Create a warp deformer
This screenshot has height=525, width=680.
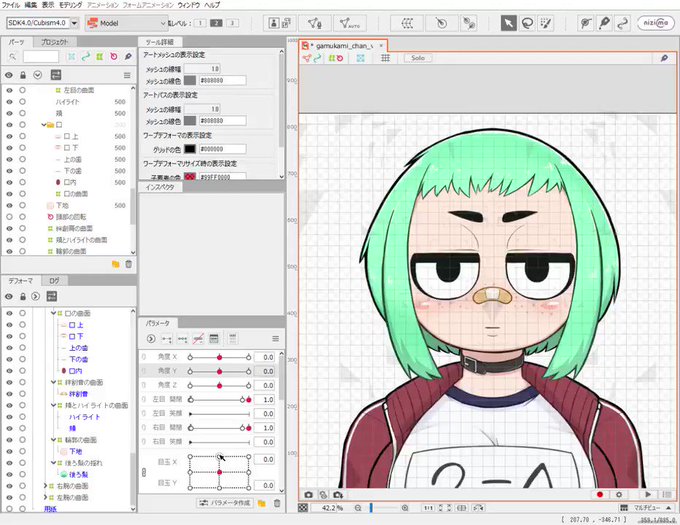pos(407,23)
